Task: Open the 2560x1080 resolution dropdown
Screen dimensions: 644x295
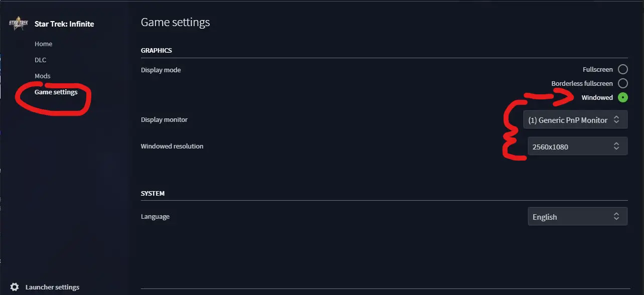Action: point(577,146)
